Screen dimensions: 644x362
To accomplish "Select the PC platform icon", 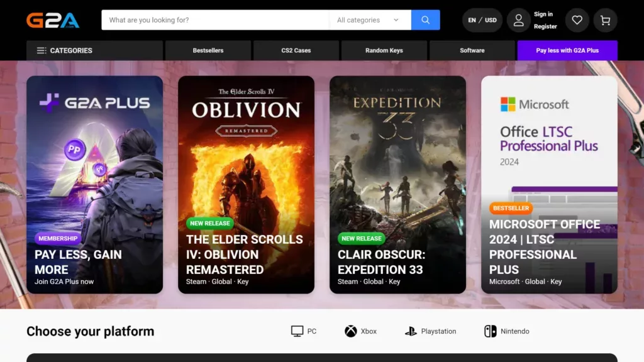I will [x=297, y=331].
